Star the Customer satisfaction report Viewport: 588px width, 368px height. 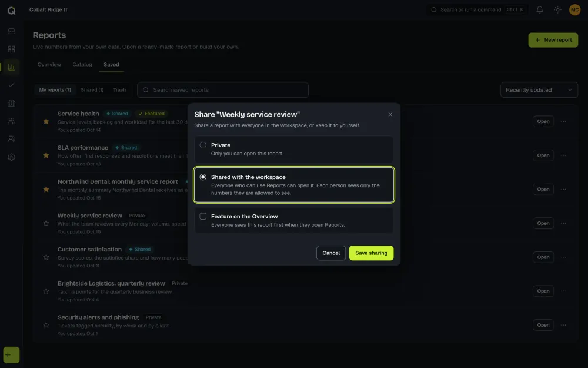point(46,257)
